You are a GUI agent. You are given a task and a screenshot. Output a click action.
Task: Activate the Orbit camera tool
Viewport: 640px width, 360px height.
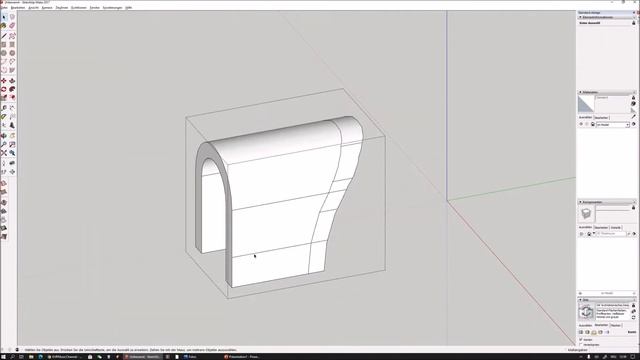coord(4,136)
